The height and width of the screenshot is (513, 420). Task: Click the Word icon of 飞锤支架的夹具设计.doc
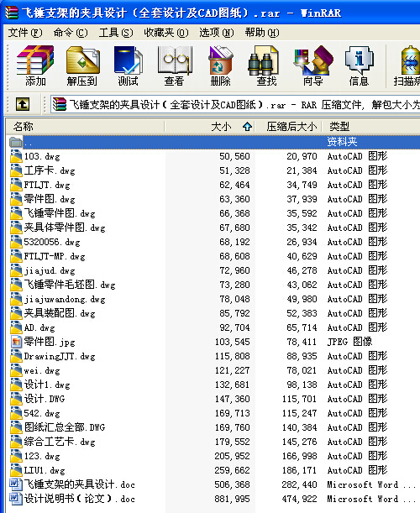point(15,484)
